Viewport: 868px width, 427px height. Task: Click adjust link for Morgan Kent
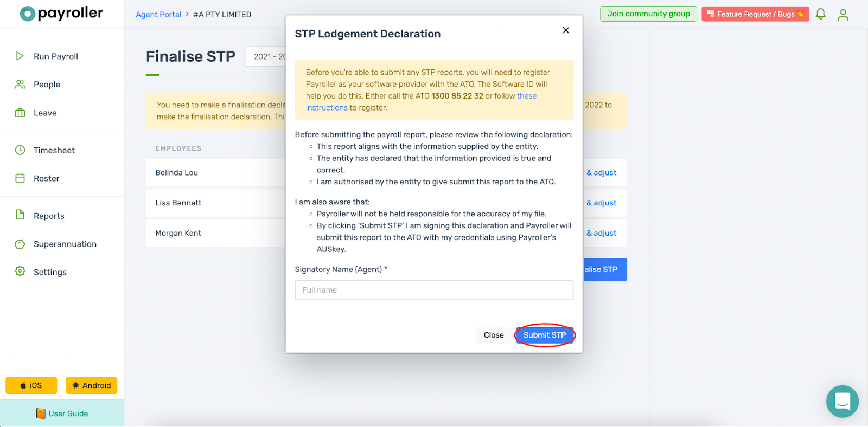point(601,233)
